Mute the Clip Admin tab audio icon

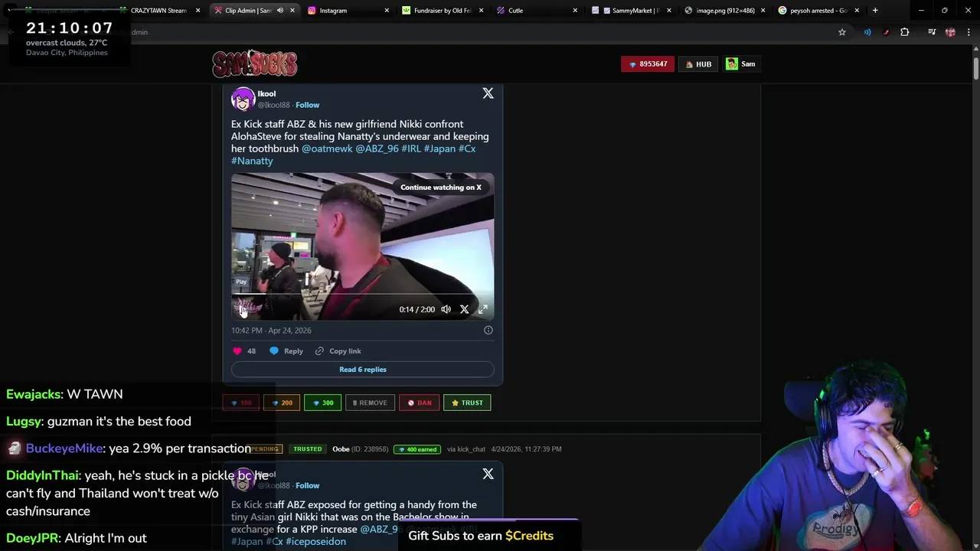coord(279,11)
